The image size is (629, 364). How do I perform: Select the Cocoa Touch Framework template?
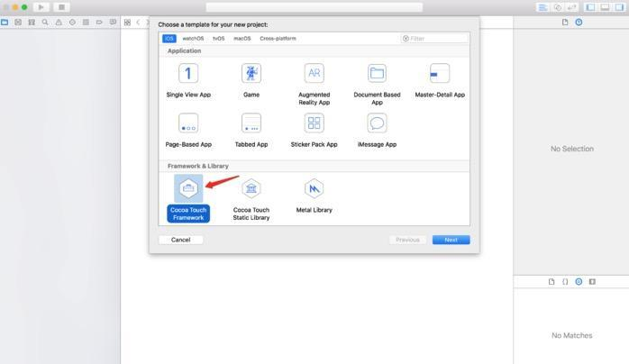pos(188,198)
